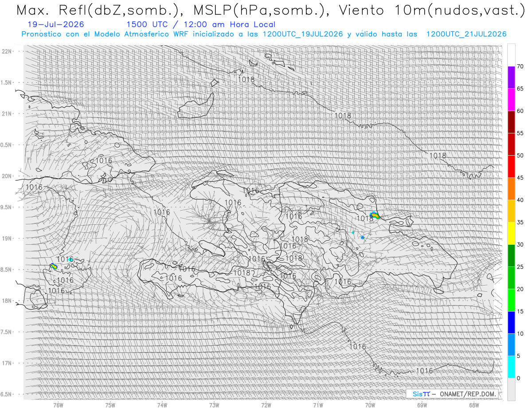This screenshot has width=532, height=411.
Task: Click the colorbar value label "25"
Action: click(x=520, y=267)
